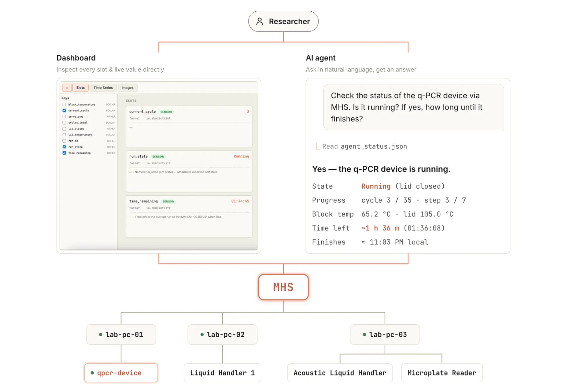
Task: Click the SENSOR badge on time_remaining
Action: point(168,201)
